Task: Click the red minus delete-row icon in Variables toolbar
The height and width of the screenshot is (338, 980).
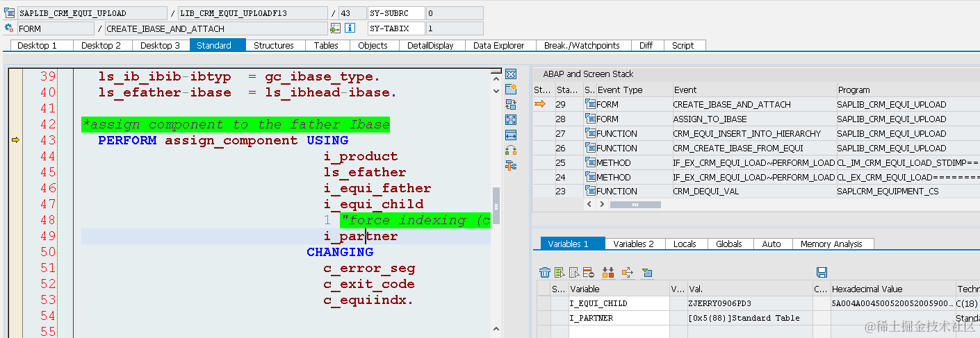Action: tap(588, 273)
